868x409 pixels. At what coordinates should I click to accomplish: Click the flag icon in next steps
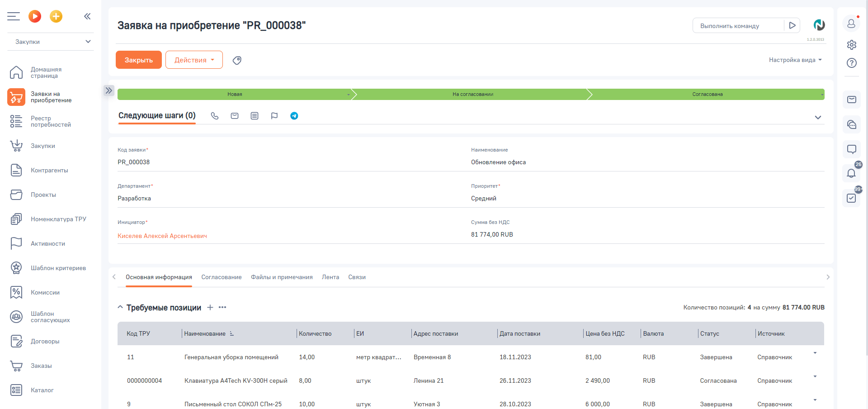[x=274, y=116]
